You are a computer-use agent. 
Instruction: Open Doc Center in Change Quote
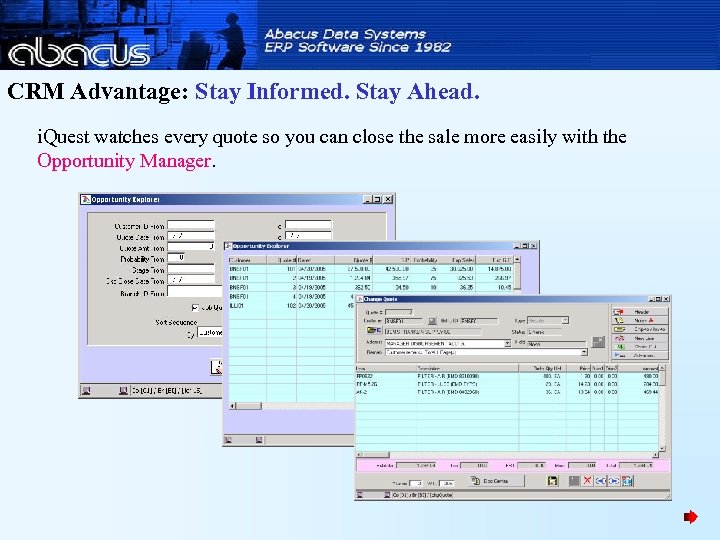click(x=496, y=481)
